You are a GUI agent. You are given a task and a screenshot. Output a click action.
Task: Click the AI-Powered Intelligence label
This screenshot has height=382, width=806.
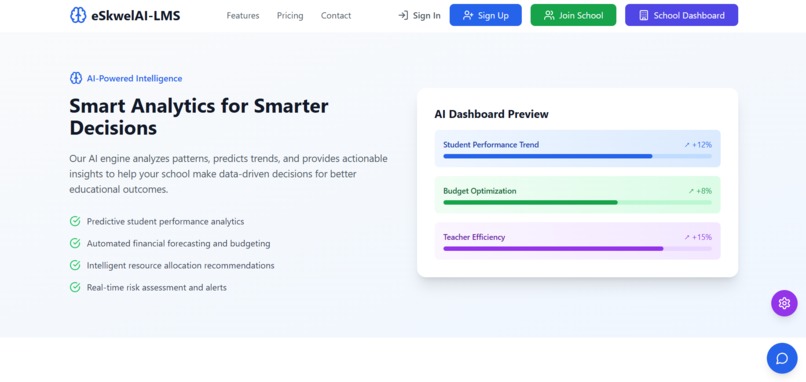[x=134, y=79]
